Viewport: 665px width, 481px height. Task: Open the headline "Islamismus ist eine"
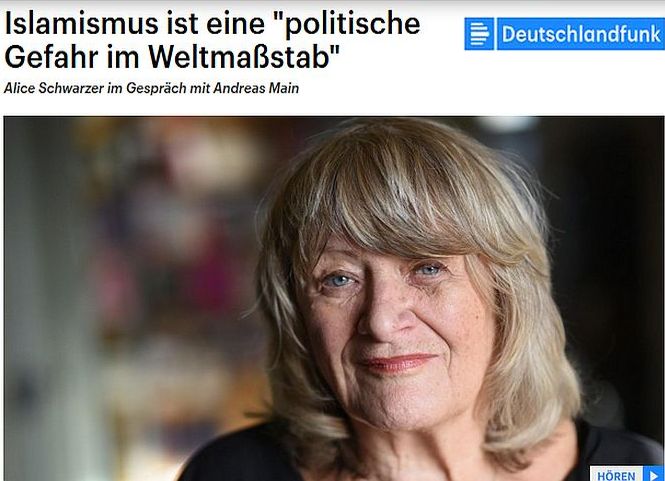click(134, 24)
